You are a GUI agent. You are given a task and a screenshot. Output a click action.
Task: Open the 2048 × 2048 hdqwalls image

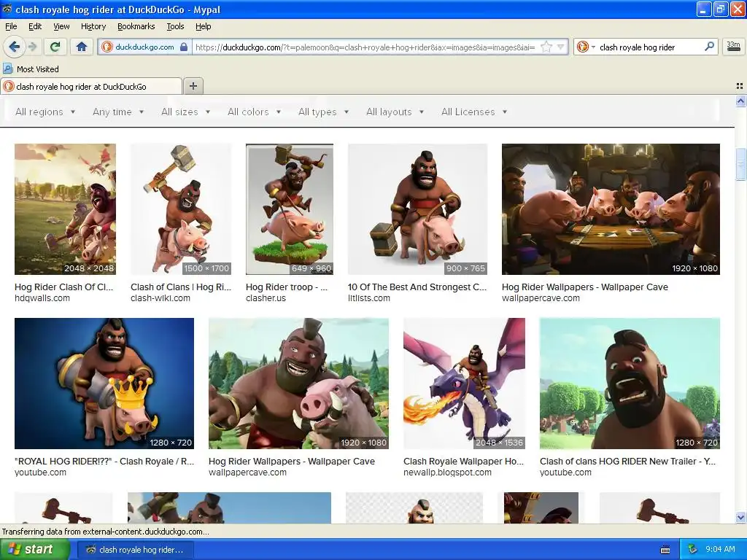pyautogui.click(x=65, y=209)
